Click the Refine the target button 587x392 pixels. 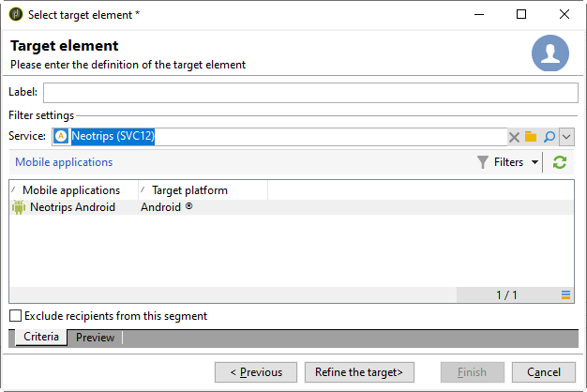point(359,372)
